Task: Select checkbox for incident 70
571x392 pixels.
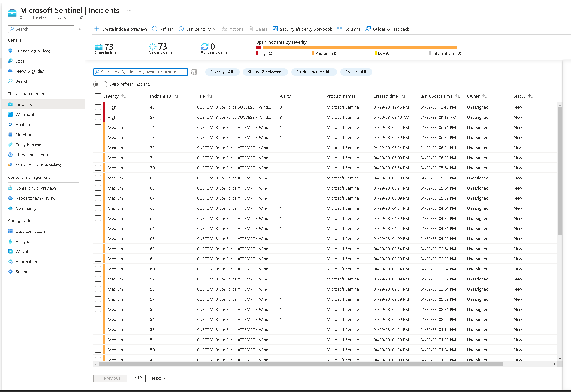Action: pyautogui.click(x=98, y=168)
